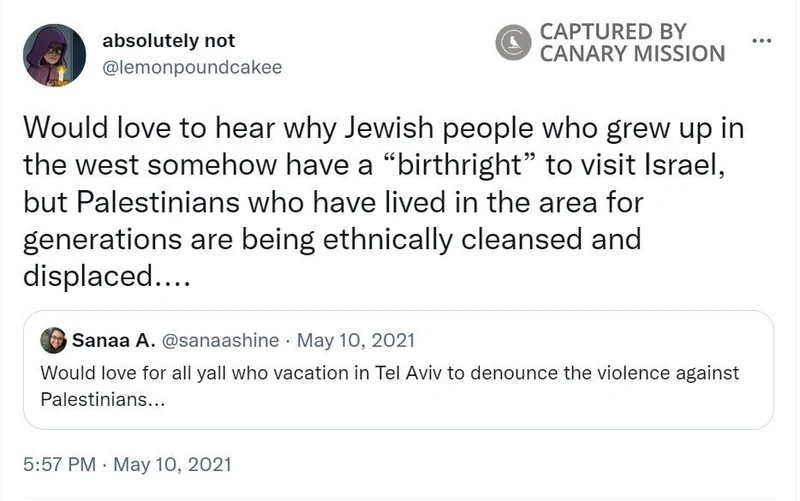This screenshot has width=800, height=501.
Task: Click the quoted tweet's May 10, 2021 date
Action: 357,341
